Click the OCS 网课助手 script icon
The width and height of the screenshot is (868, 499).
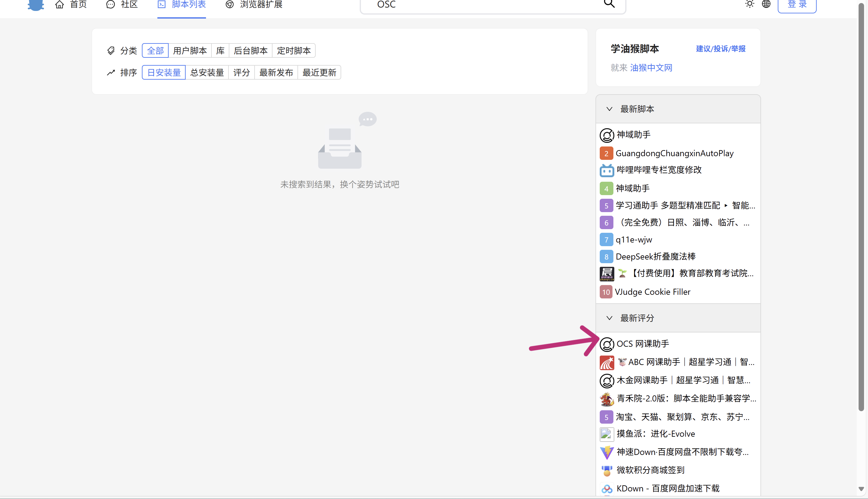pos(607,344)
